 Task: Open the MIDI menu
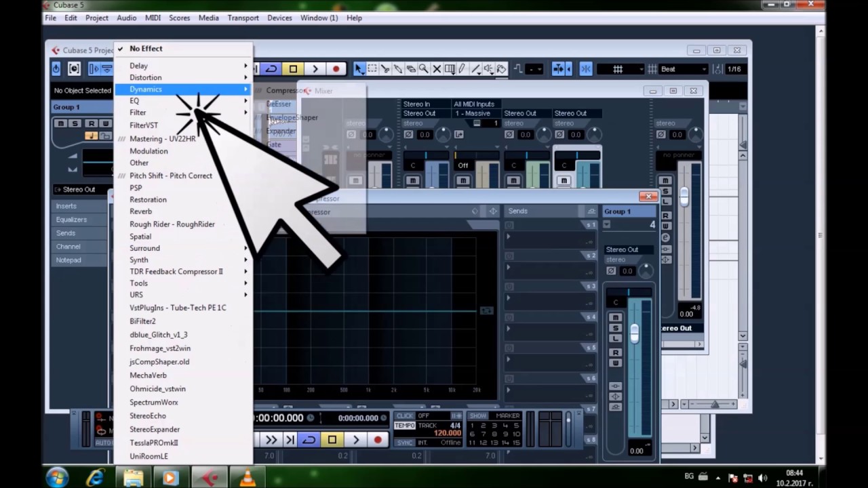click(153, 18)
